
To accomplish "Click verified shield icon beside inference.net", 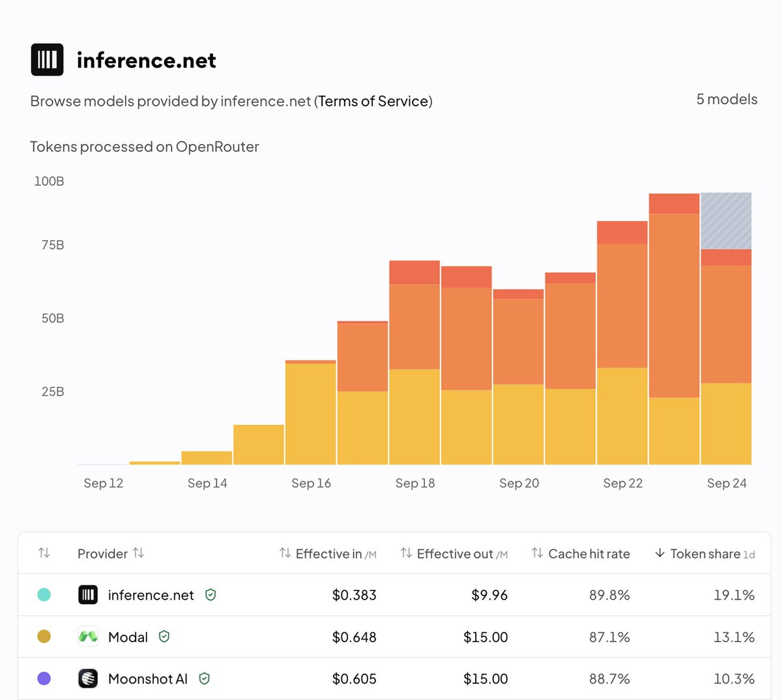I will 210,594.
